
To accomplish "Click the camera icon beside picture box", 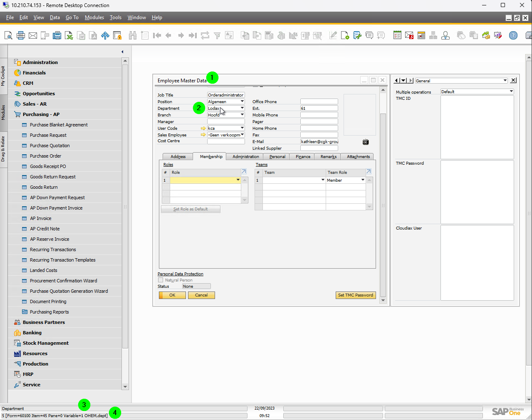I will (366, 142).
